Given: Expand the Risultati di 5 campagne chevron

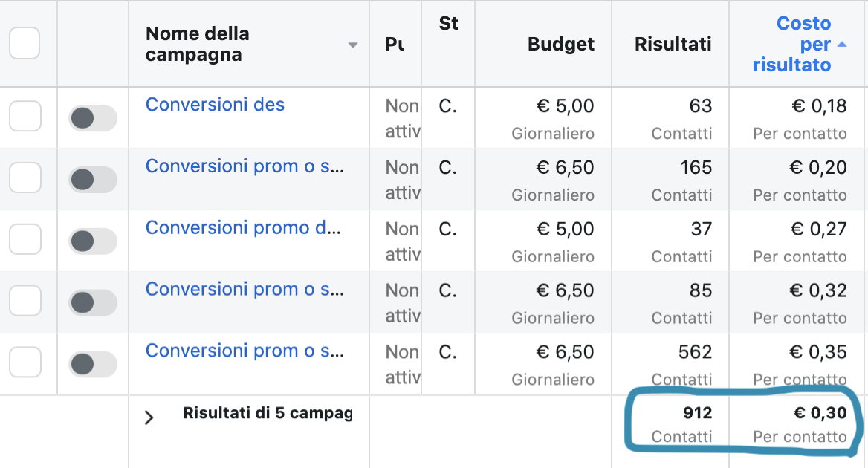Looking at the screenshot, I should (x=149, y=417).
